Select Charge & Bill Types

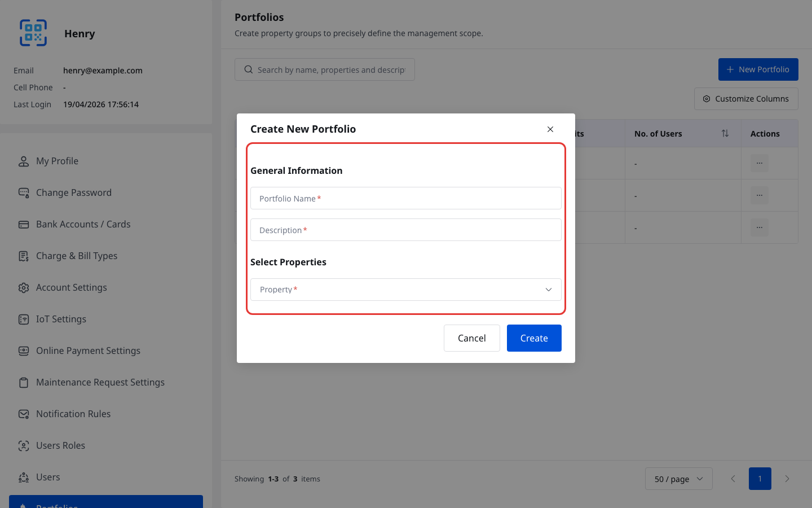click(x=106, y=256)
